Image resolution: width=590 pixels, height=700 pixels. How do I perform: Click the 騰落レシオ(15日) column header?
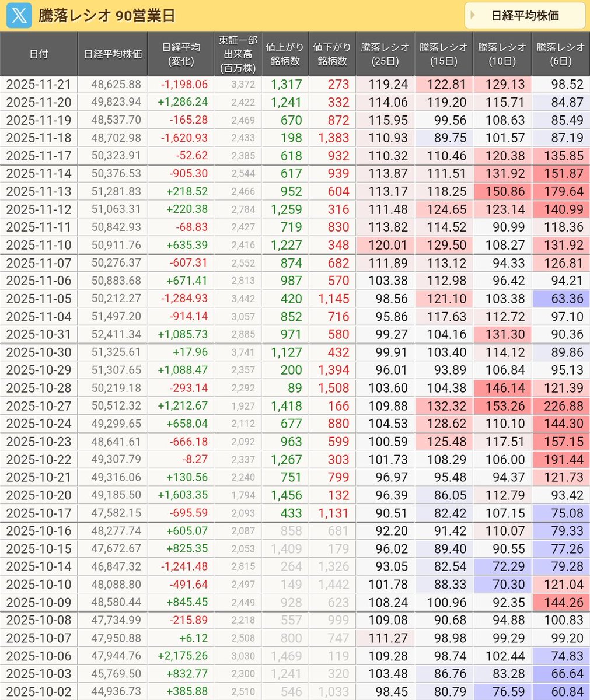click(444, 54)
